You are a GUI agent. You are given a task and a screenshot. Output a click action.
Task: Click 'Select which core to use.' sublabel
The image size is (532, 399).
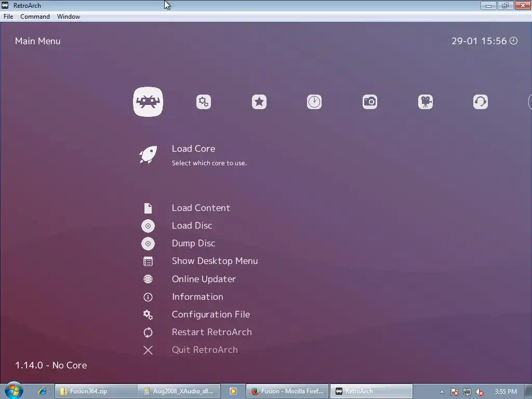click(209, 163)
